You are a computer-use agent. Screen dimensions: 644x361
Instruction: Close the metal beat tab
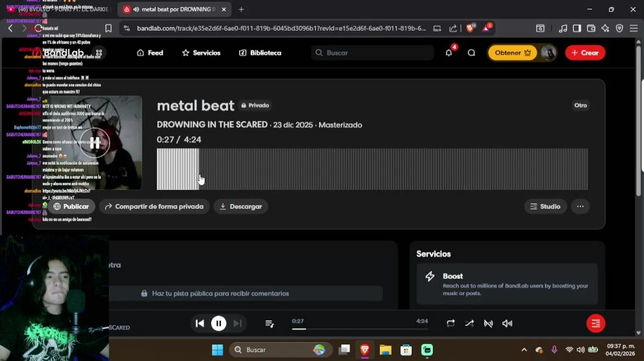[224, 10]
